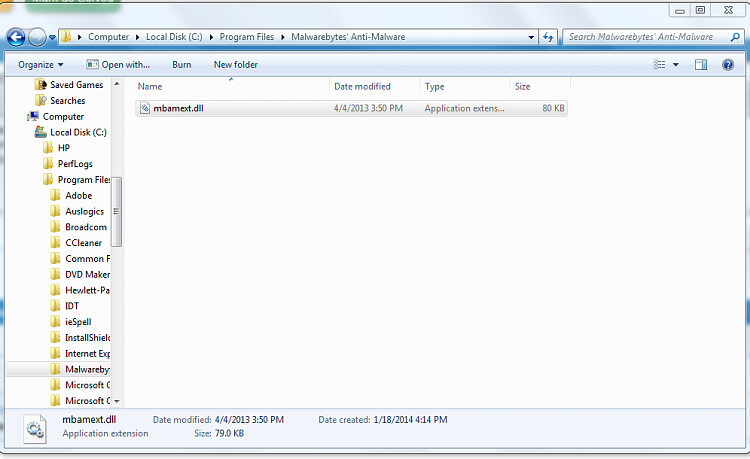Select Local Disk (C:) in navigation tree
This screenshot has height=459, width=750.
tap(78, 132)
